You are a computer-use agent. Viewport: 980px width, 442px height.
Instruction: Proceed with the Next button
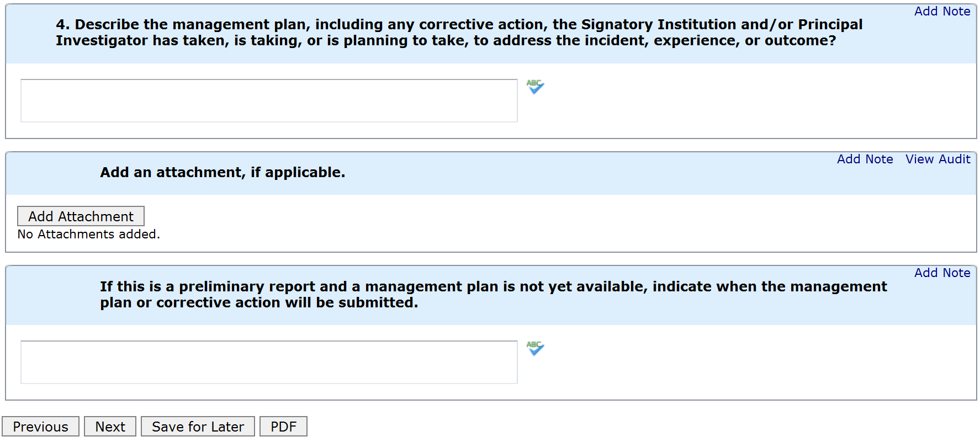(110, 427)
